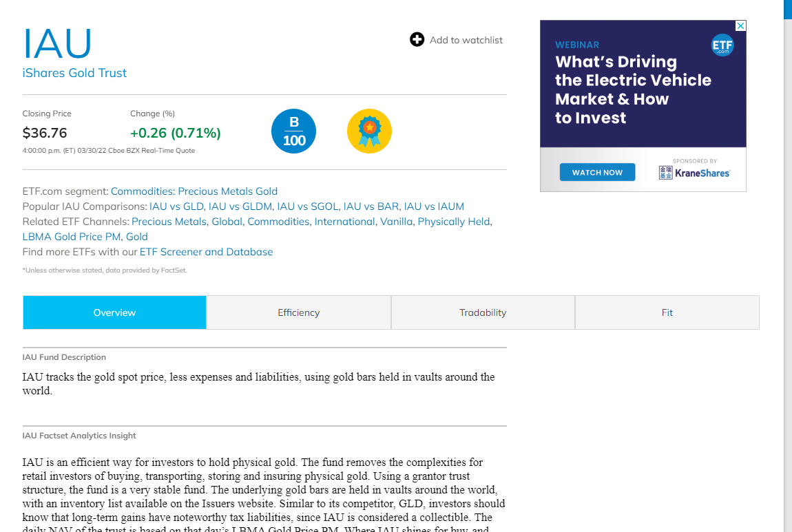Image resolution: width=792 pixels, height=532 pixels.
Task: Switch to the Overview tab
Action: [114, 312]
